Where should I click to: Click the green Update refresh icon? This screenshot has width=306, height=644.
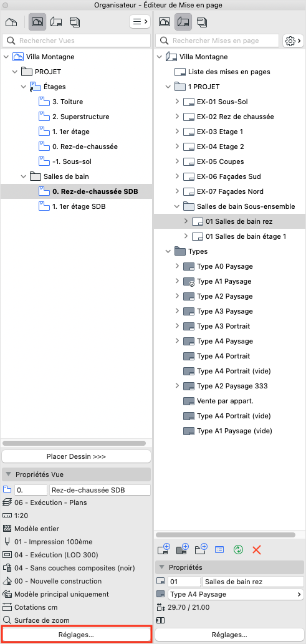(x=238, y=549)
